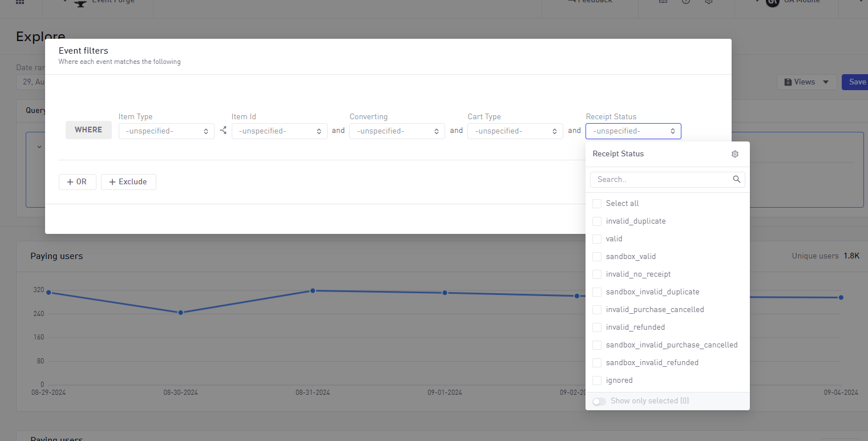Add an OR filter group

click(x=77, y=182)
